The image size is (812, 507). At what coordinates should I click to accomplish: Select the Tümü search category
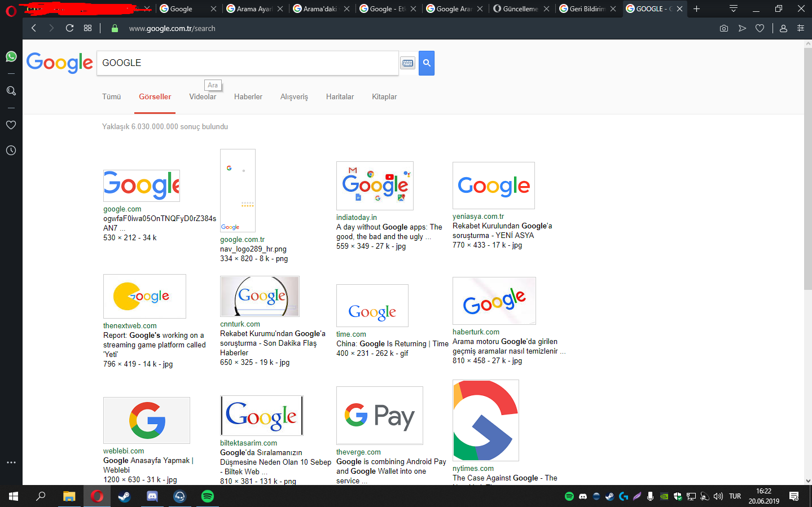pos(112,97)
